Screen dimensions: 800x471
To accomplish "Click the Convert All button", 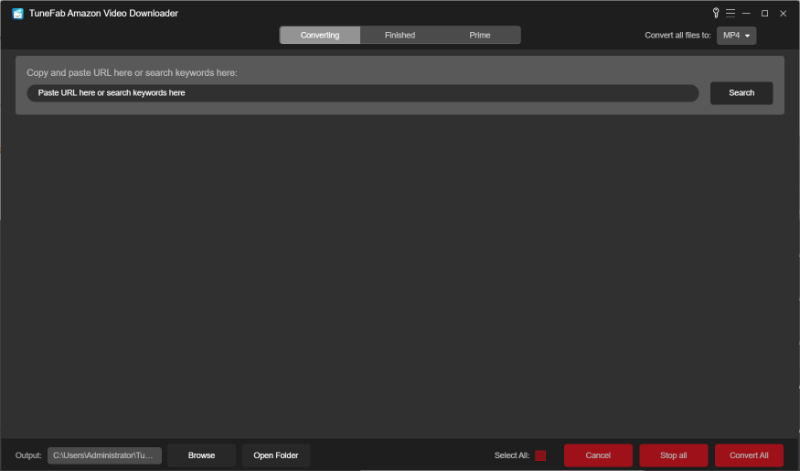I will (749, 455).
